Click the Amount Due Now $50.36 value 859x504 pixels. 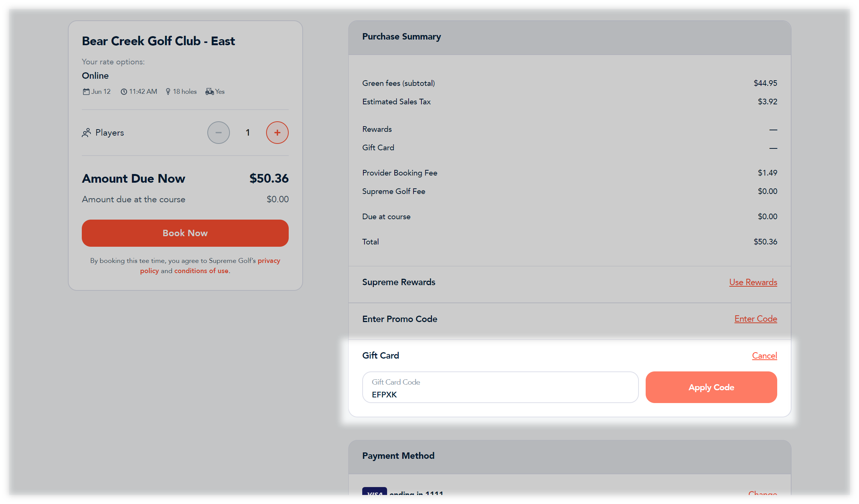(269, 178)
